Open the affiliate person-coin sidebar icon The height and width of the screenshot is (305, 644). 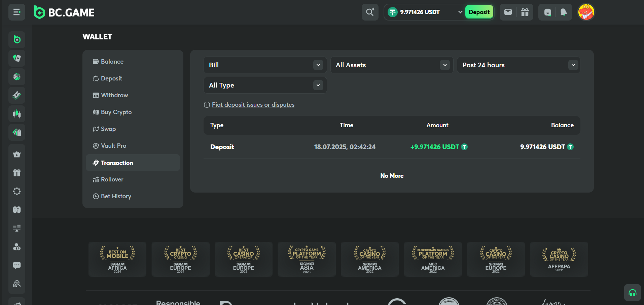[x=17, y=247]
